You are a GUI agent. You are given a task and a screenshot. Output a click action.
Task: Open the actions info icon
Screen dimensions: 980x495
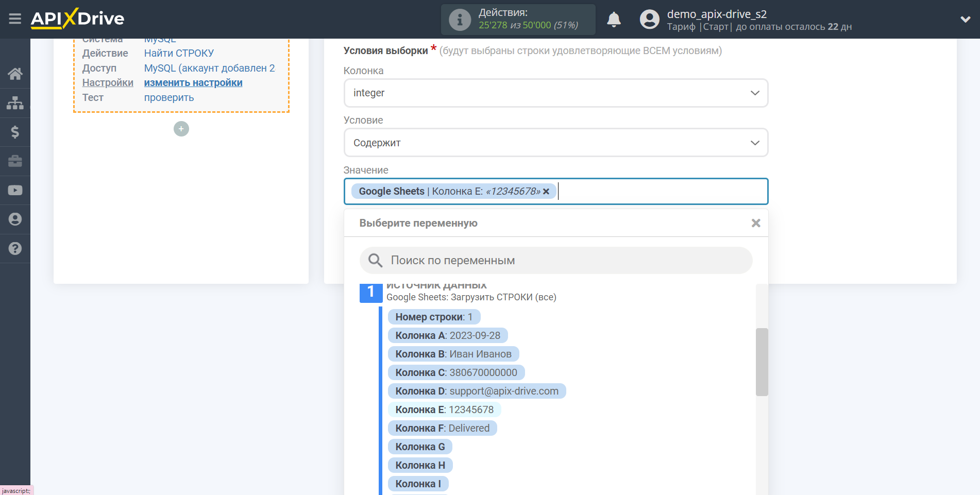(460, 20)
